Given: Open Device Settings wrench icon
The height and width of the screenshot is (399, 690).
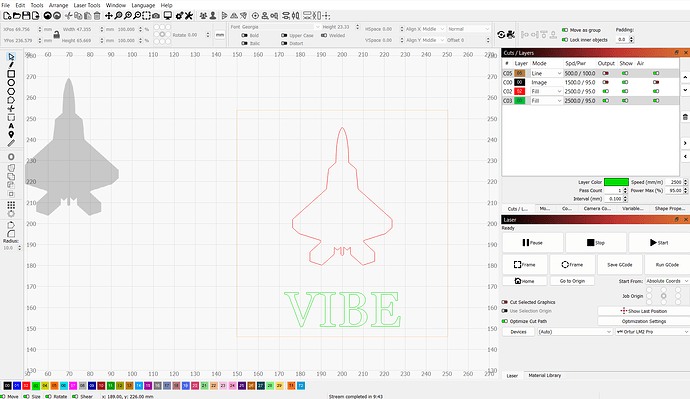Looking at the screenshot, I should (x=189, y=16).
